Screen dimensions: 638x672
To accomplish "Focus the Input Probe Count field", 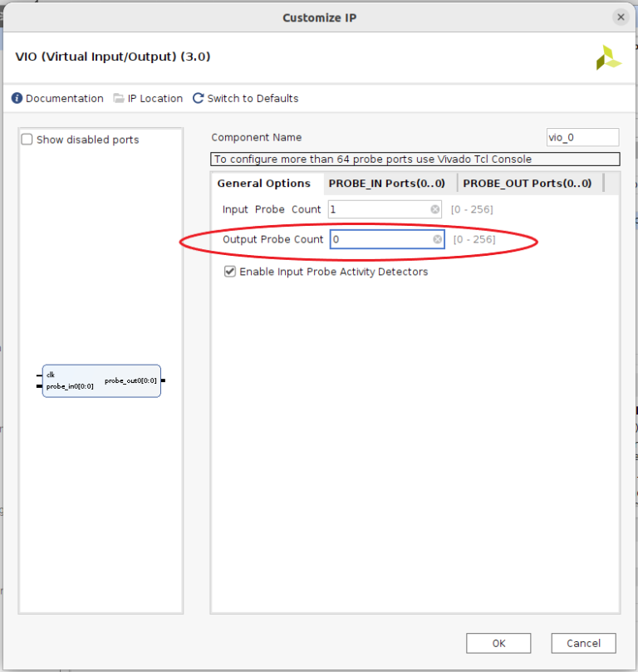I will [378, 209].
